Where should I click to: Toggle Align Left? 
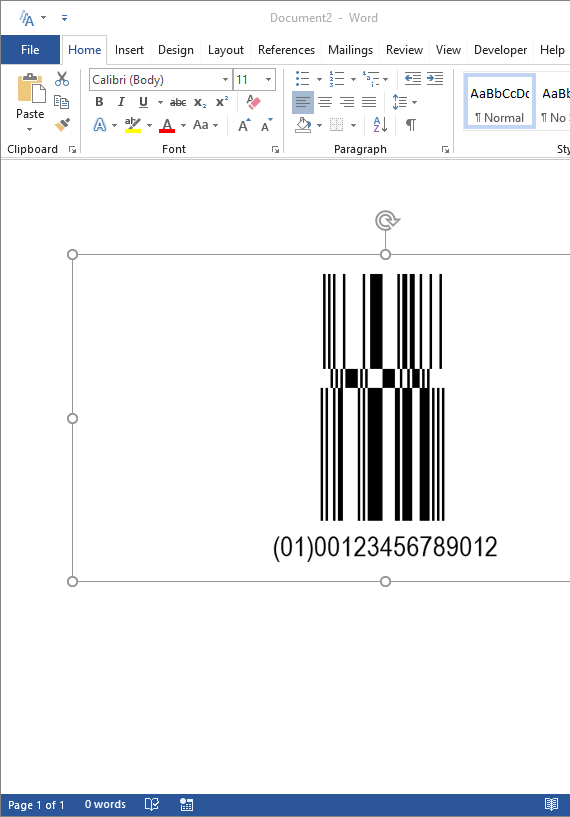click(x=303, y=102)
